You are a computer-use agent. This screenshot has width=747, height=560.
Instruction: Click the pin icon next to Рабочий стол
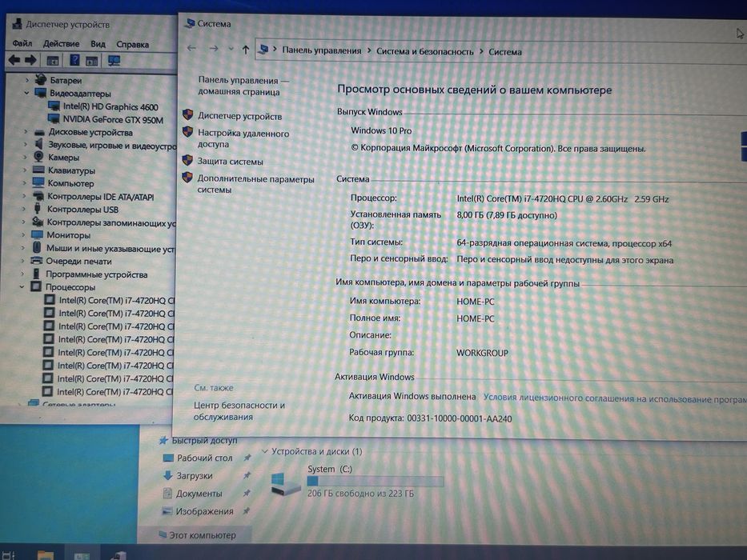point(247,458)
